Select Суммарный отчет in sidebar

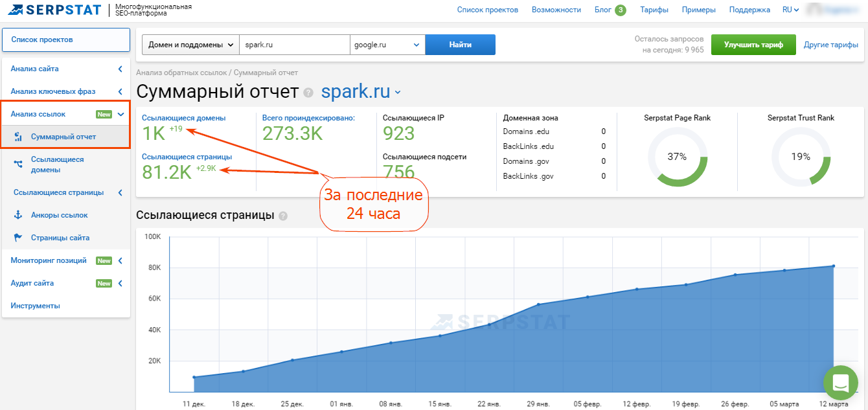point(63,137)
